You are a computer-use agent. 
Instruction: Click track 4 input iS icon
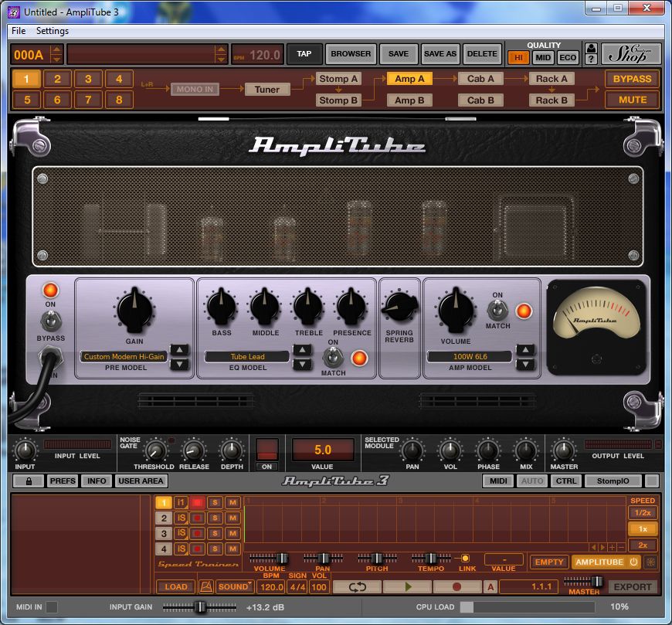pos(181,549)
